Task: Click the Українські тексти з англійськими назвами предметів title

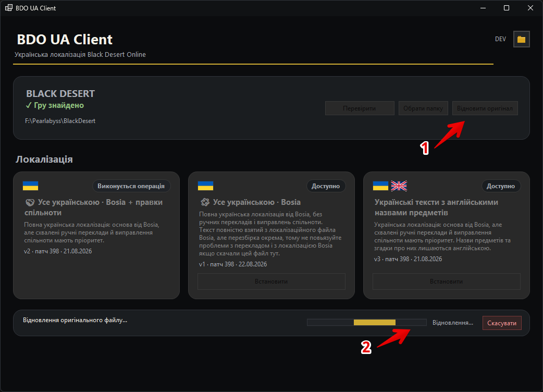Action: pyautogui.click(x=436, y=207)
